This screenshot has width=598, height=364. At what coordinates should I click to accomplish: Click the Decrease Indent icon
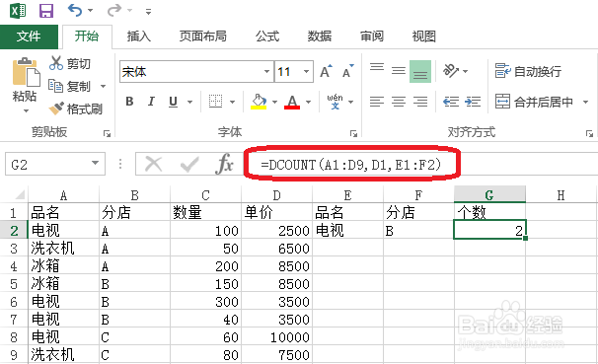pos(451,102)
